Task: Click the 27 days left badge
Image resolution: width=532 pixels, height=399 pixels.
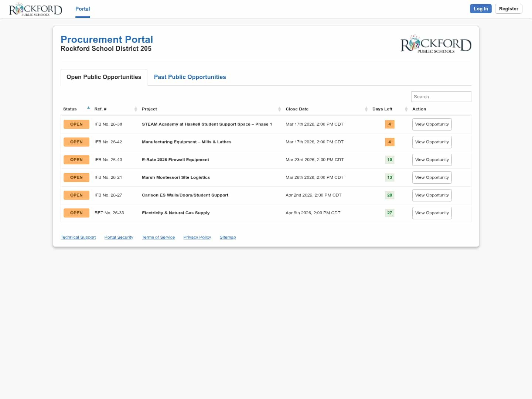Action: tap(389, 213)
